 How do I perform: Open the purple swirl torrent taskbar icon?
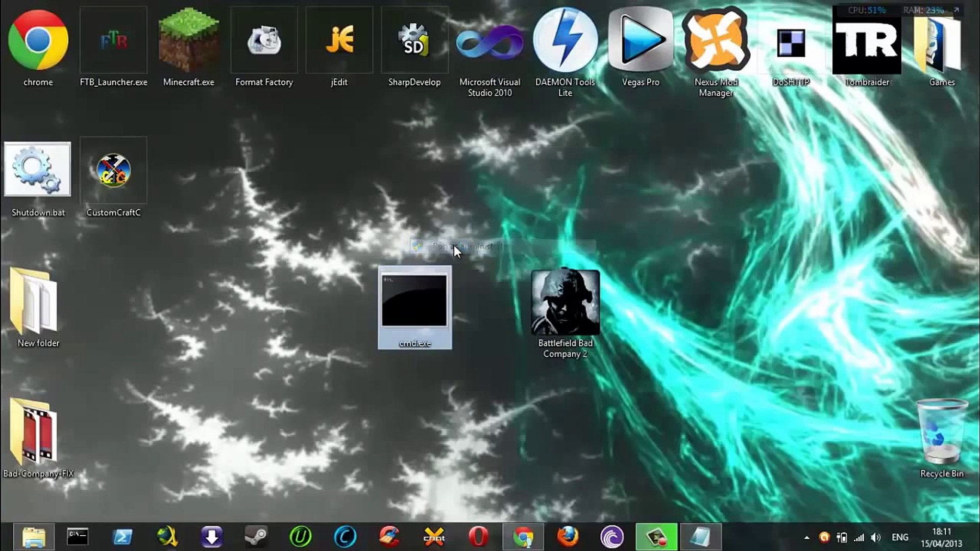point(612,537)
